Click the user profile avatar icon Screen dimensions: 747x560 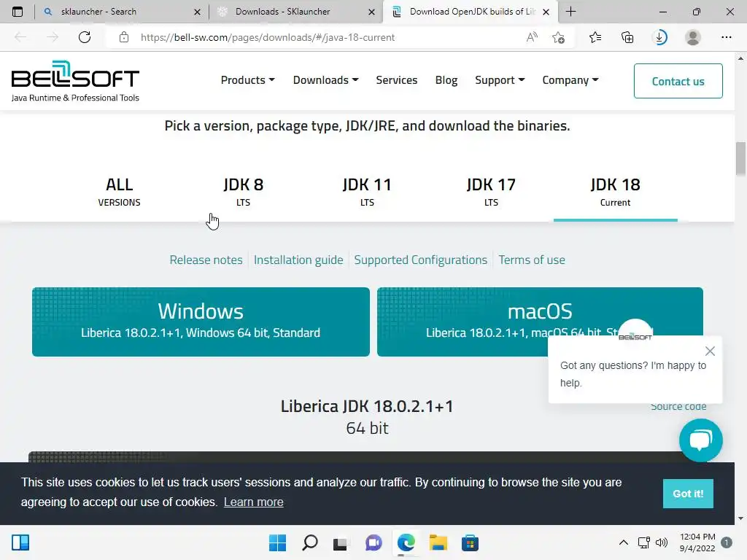tap(693, 37)
